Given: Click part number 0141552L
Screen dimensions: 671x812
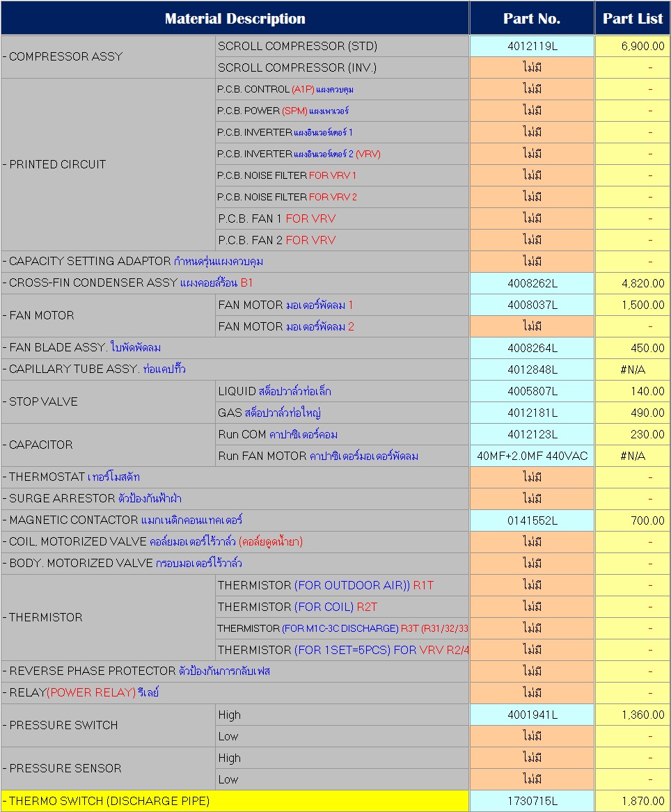Looking at the screenshot, I should click(x=532, y=521).
